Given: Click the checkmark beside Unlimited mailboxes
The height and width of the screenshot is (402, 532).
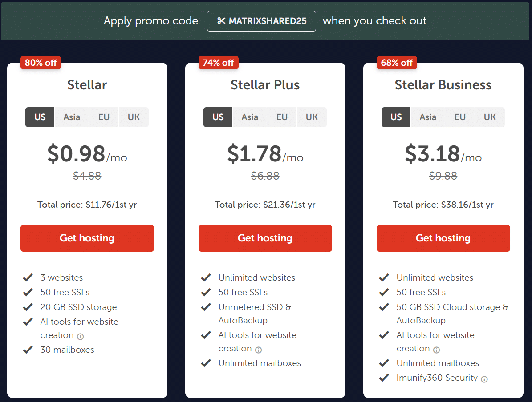Looking at the screenshot, I should [x=206, y=362].
